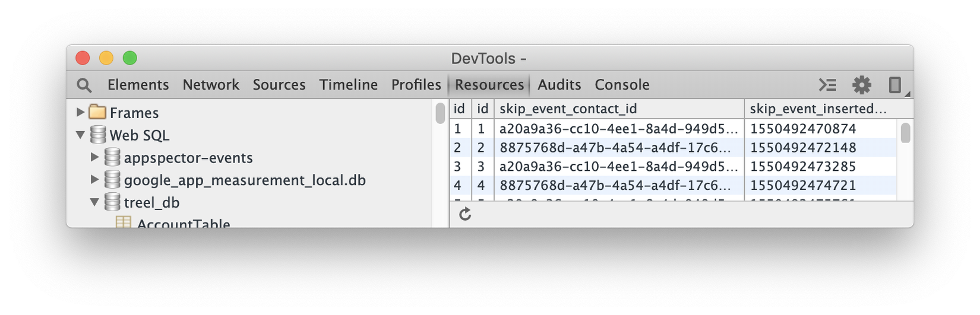This screenshot has height=315, width=980.
Task: Click the search magnifier icon in toolbar
Action: pyautogui.click(x=84, y=85)
